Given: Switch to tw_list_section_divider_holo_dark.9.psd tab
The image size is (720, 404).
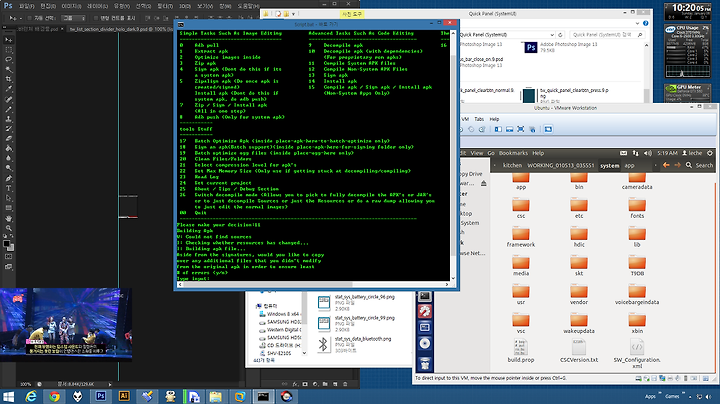Looking at the screenshot, I should click(x=118, y=29).
